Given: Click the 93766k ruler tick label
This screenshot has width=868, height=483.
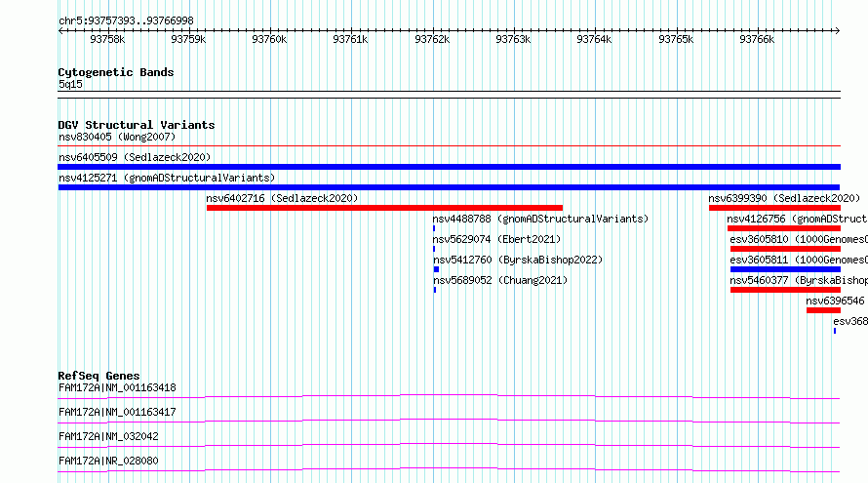Looking at the screenshot, I should click(x=757, y=39).
